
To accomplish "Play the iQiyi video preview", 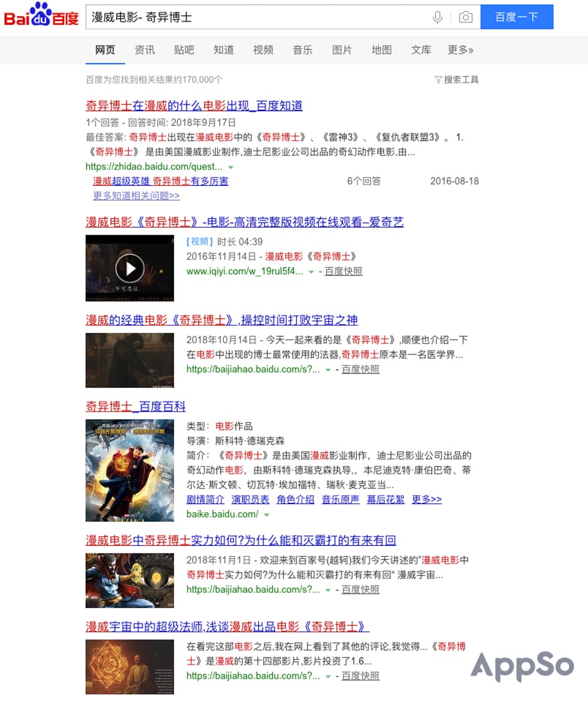I will pos(129,268).
